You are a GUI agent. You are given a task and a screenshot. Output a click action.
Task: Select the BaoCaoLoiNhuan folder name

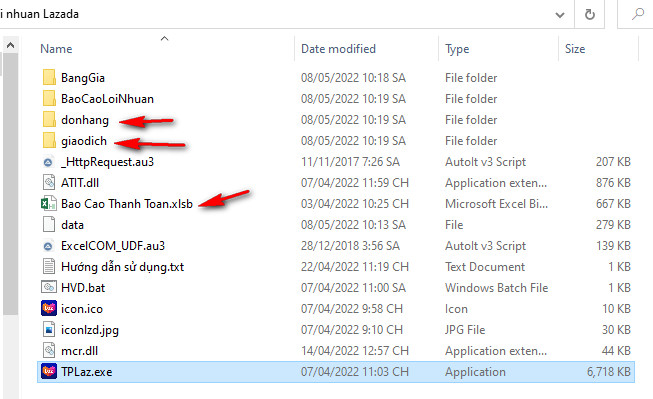coord(107,99)
